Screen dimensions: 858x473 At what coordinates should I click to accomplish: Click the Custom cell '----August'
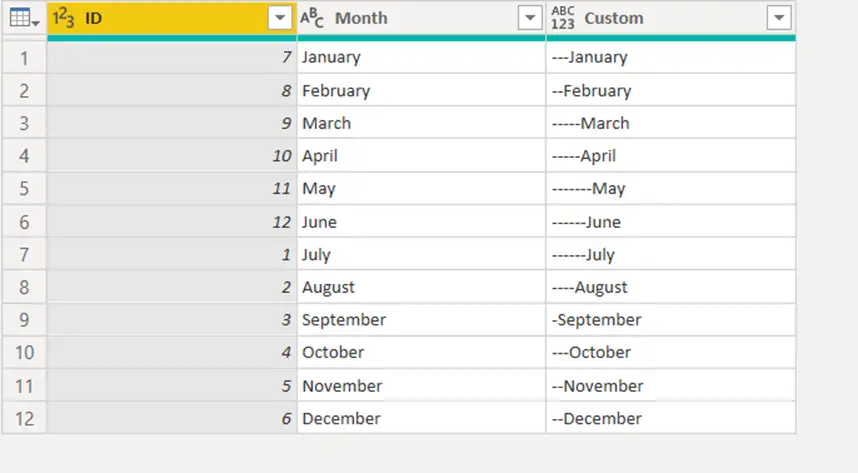point(671,287)
